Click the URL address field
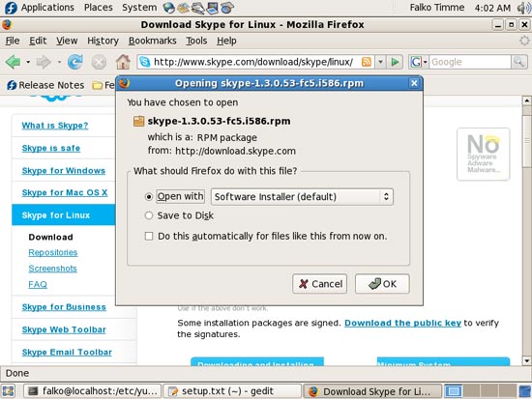532x399 pixels. pos(253,62)
